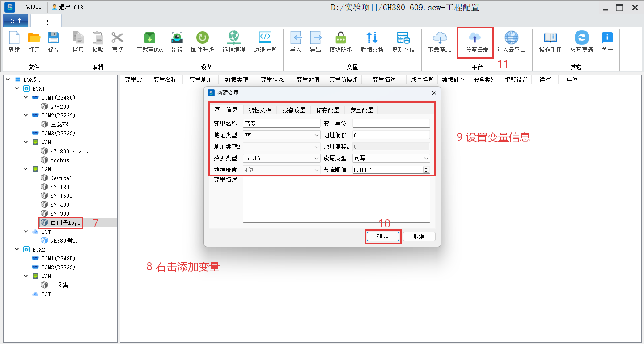The height and width of the screenshot is (344, 644).
Task: Click the S application logo icon
Action: pyautogui.click(x=10, y=7)
